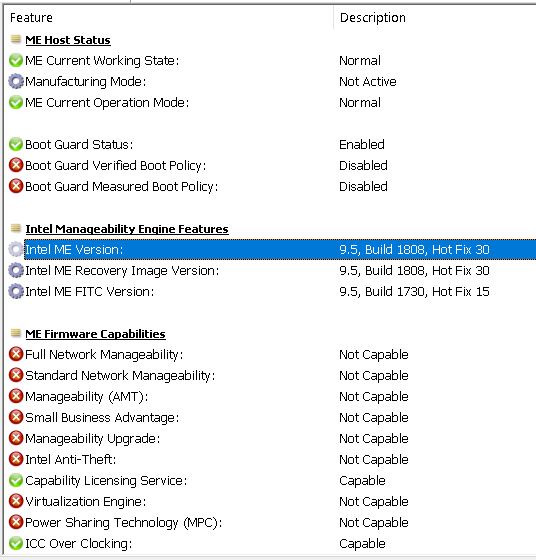Click the Feature column header

click(x=168, y=18)
